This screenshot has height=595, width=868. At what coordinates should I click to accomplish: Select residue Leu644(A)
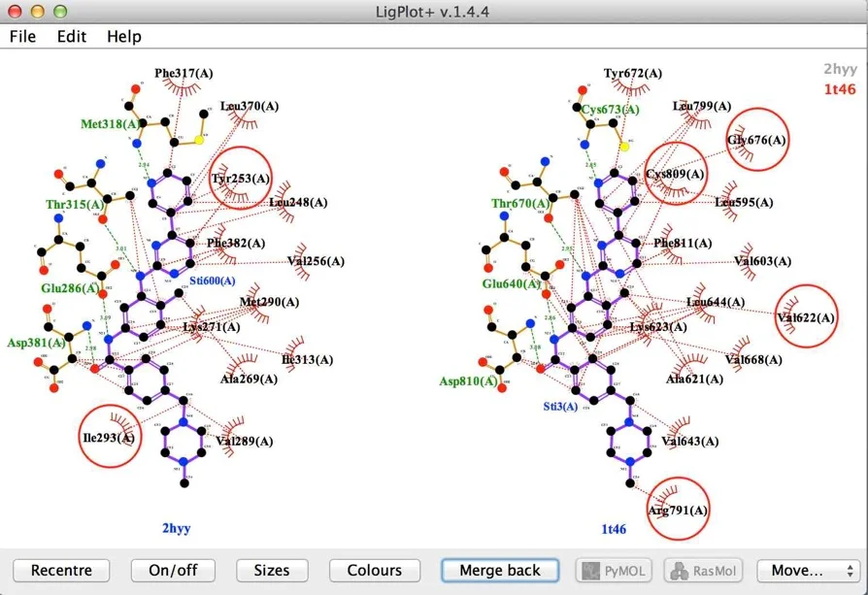click(716, 302)
